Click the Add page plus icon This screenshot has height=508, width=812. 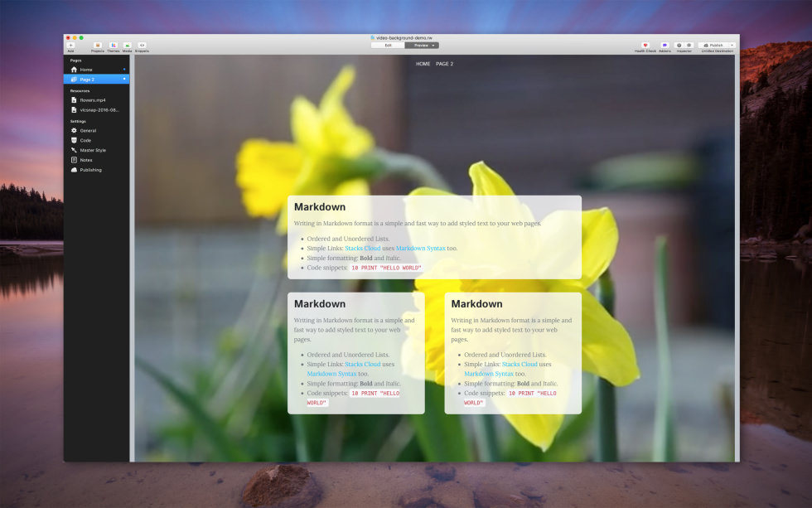[71, 45]
